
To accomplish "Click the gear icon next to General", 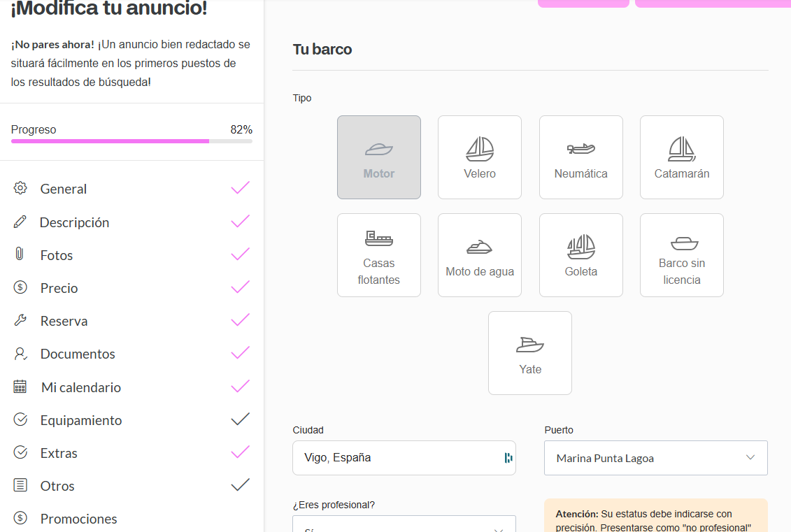I will [x=20, y=189].
